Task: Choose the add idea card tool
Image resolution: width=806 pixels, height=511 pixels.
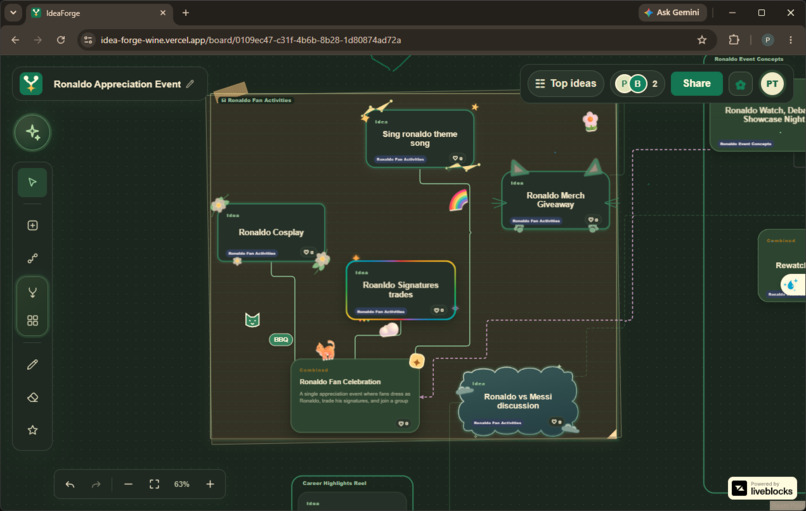Action: pos(32,225)
